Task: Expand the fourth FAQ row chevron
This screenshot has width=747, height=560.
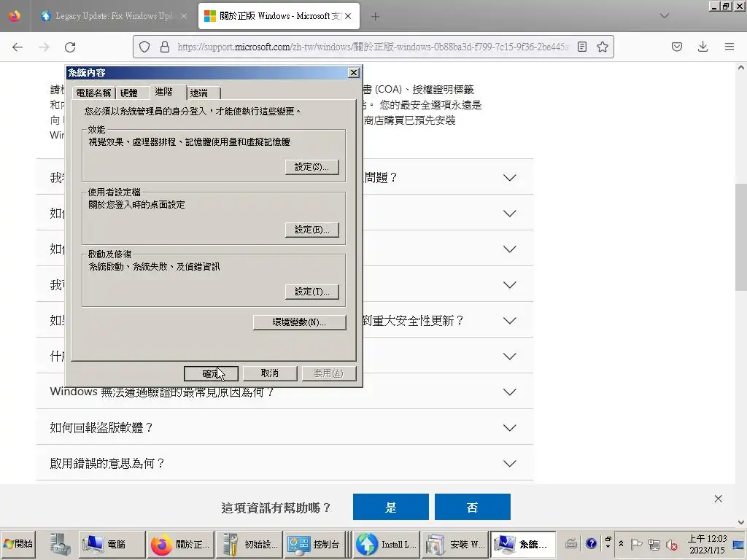Action: [x=509, y=285]
